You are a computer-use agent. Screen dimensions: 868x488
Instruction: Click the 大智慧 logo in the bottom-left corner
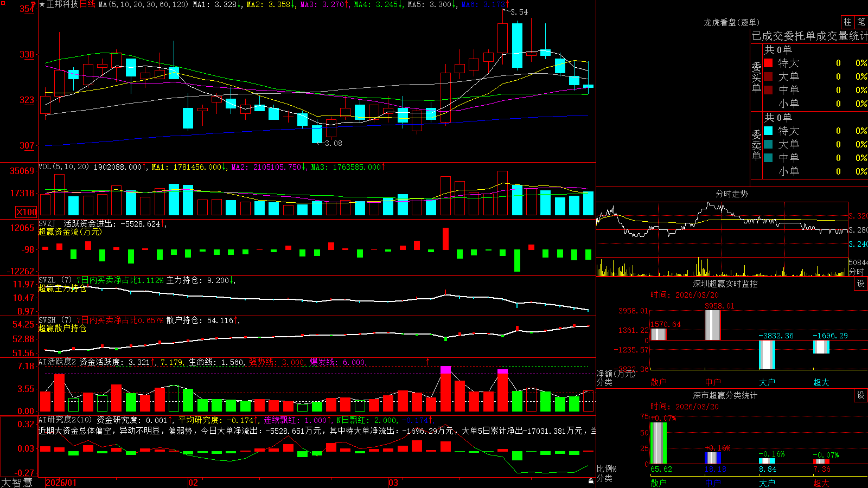16,483
